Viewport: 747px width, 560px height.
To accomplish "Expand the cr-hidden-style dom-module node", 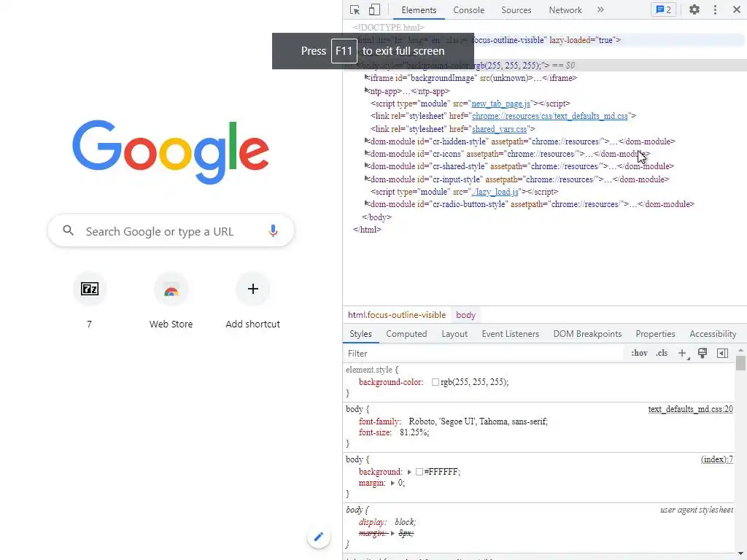I will [x=367, y=141].
